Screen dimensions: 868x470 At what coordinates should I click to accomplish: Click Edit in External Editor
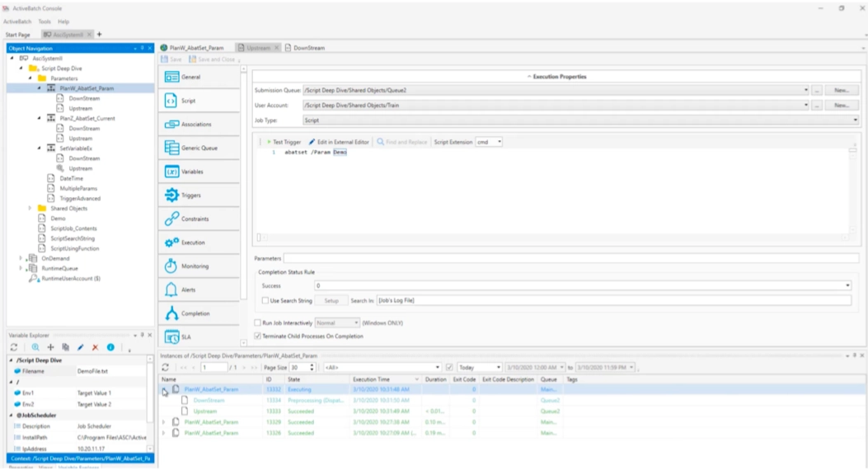click(339, 142)
